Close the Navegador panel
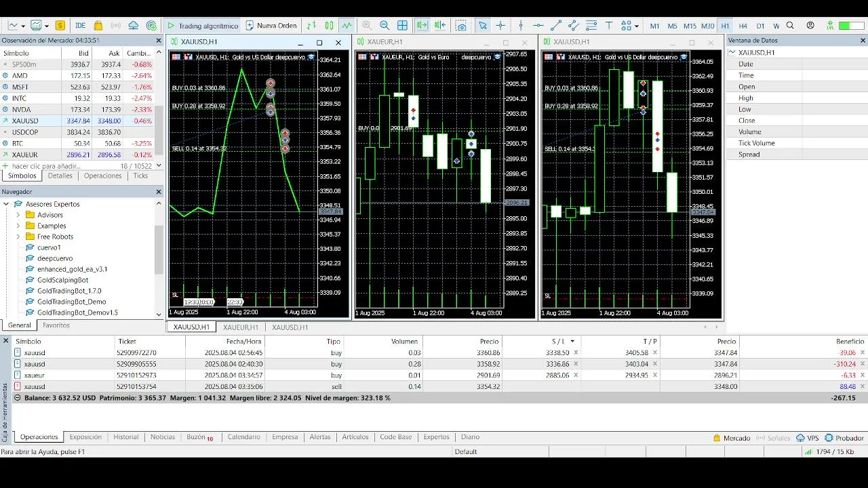Screen dimensions: 868x488 (x=159, y=192)
